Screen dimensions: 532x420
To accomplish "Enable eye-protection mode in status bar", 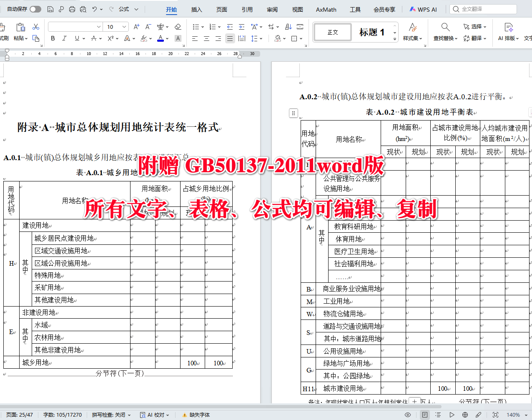I will (408, 415).
